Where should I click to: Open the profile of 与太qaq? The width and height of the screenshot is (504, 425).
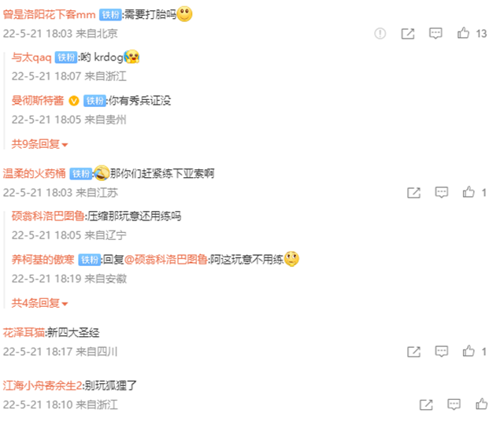[x=31, y=57]
